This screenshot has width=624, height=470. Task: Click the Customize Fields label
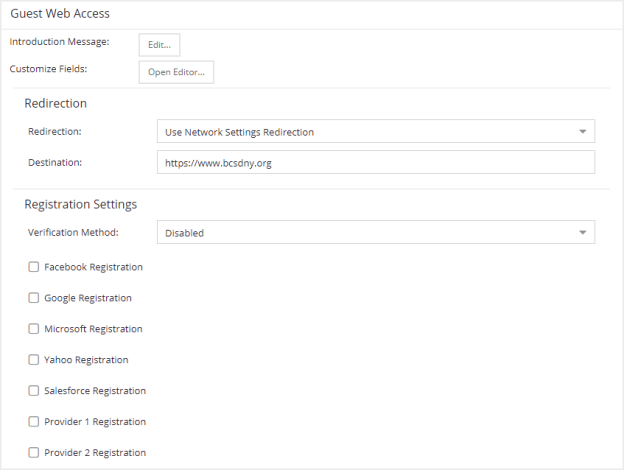coord(49,69)
